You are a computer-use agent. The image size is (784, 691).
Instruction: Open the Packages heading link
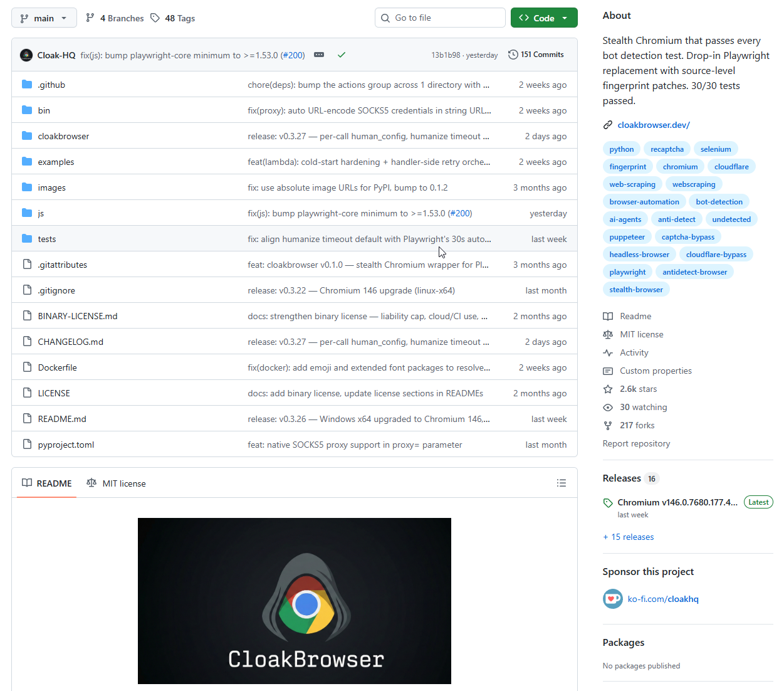point(624,642)
